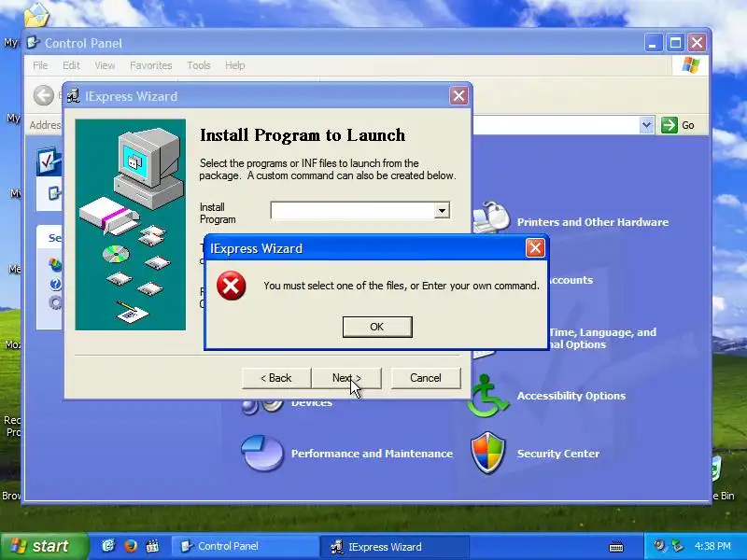The height and width of the screenshot is (560, 747).
Task: Click the Control Panel title bar icon
Action: tap(33, 43)
